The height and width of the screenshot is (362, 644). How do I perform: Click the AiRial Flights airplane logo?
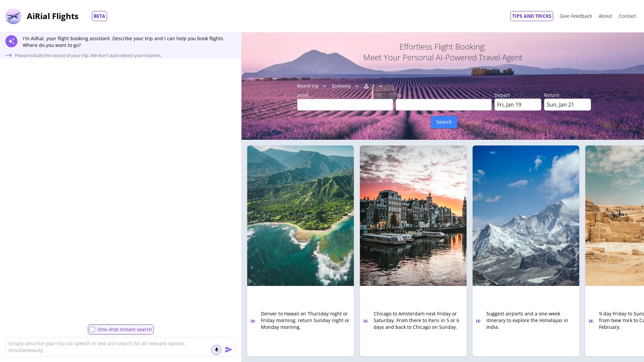[x=13, y=16]
